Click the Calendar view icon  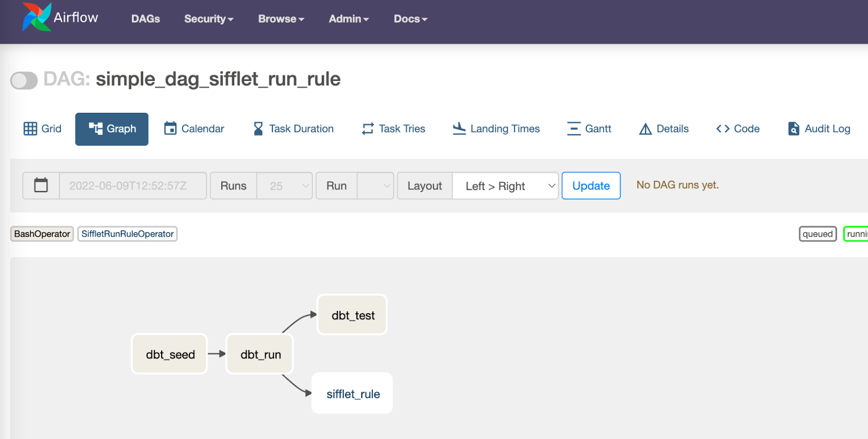point(170,129)
